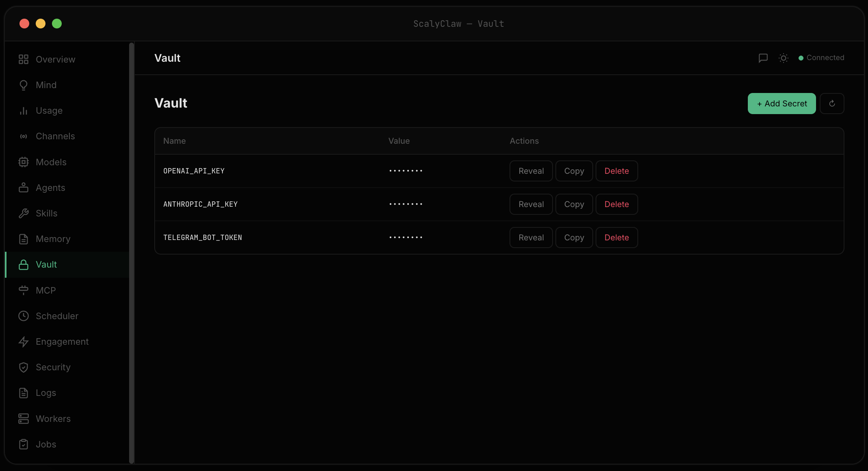The width and height of the screenshot is (868, 471).
Task: Navigate to Workers in the sidebar
Action: (x=53, y=419)
